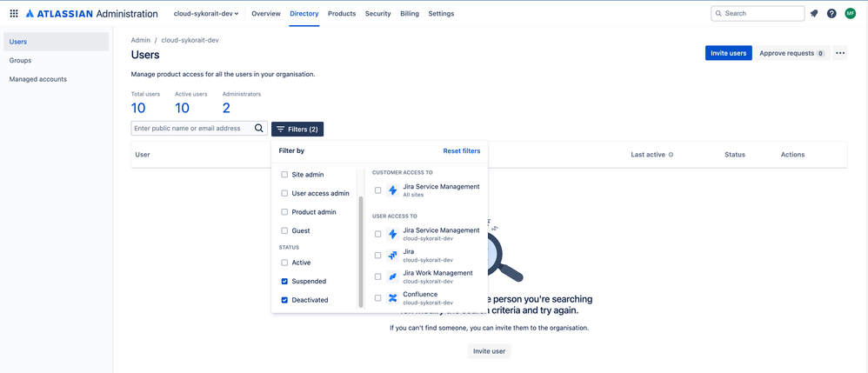This screenshot has height=373, width=868.
Task: Click the cloud-sykorait-dev breadcrumb link
Action: pyautogui.click(x=190, y=40)
